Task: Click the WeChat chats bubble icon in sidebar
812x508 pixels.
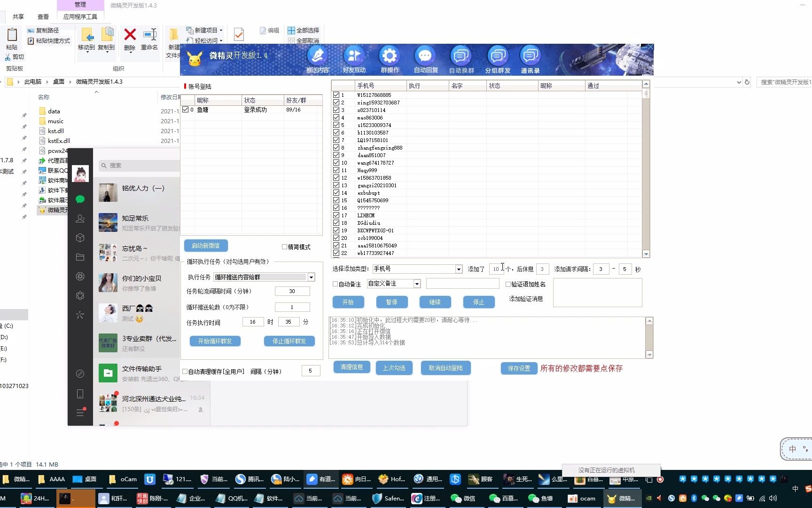Action: (x=80, y=199)
